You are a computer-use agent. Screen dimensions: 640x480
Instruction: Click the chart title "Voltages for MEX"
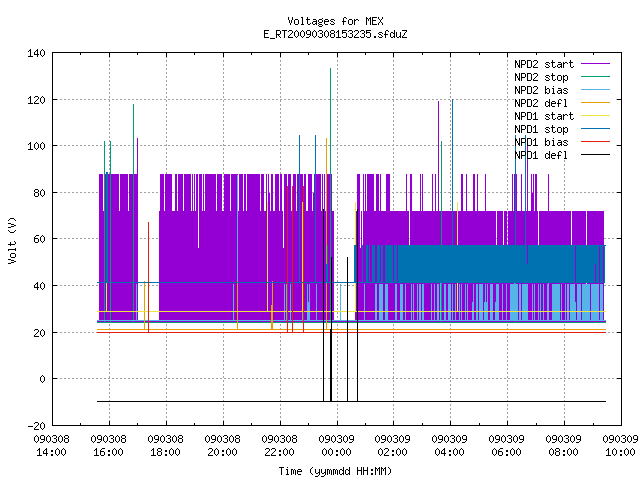pyautogui.click(x=335, y=21)
